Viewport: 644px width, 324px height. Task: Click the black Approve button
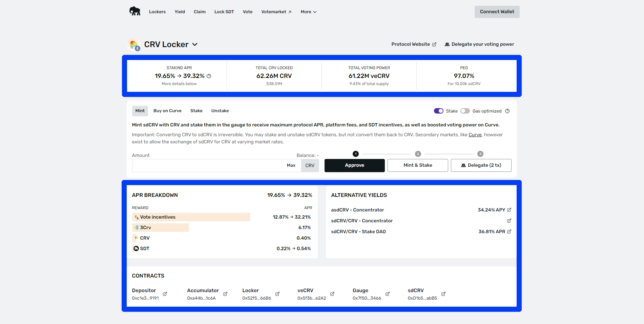[x=354, y=165]
